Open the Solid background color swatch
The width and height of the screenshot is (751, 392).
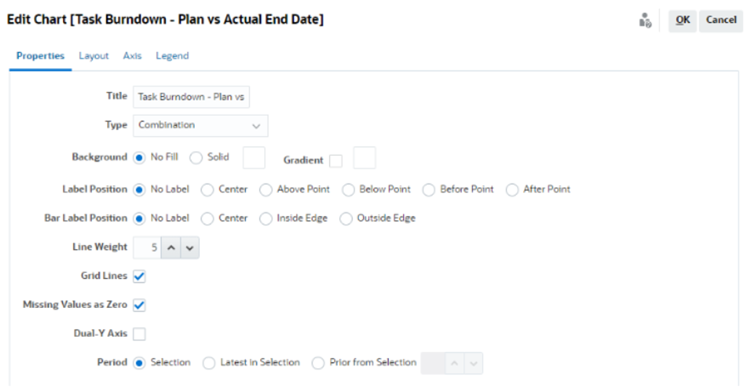coord(254,158)
